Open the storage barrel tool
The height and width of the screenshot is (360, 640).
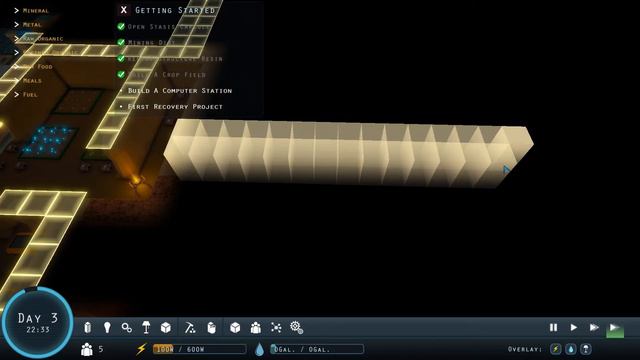pos(211,328)
